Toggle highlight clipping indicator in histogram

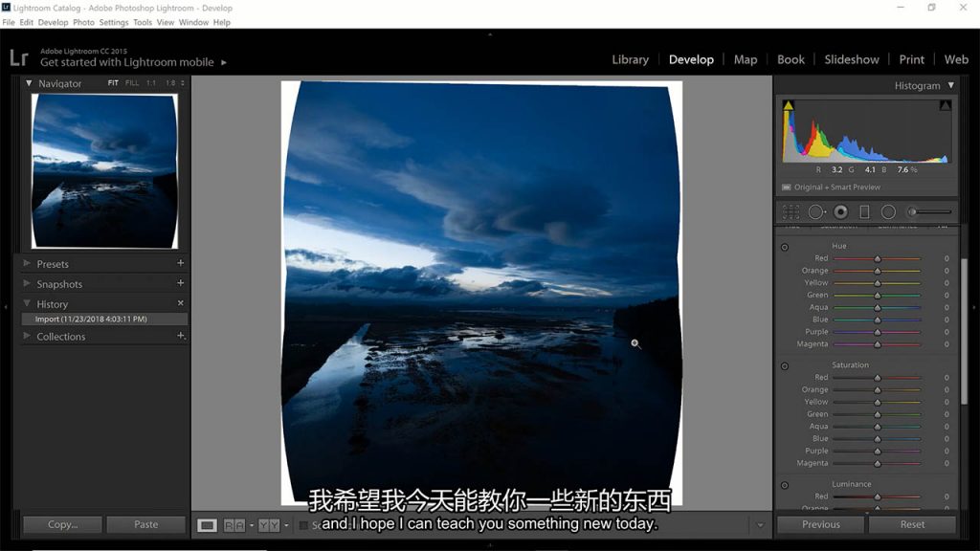coord(946,105)
